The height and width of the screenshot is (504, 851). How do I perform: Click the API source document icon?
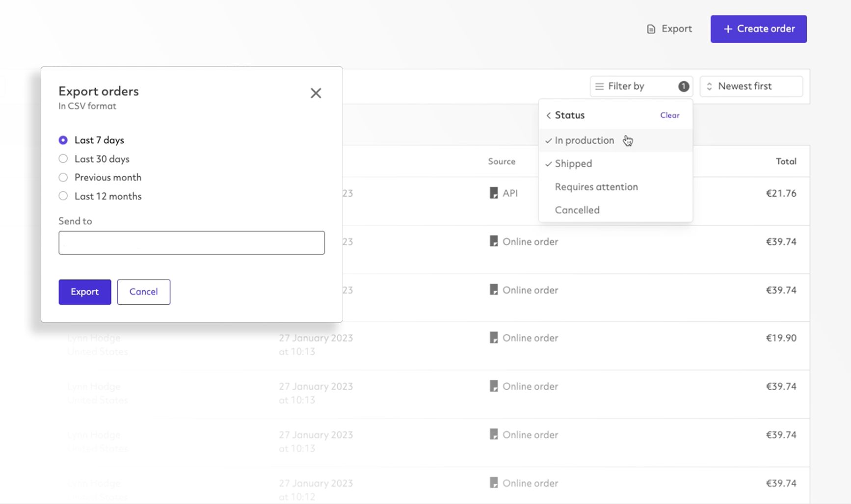point(494,192)
